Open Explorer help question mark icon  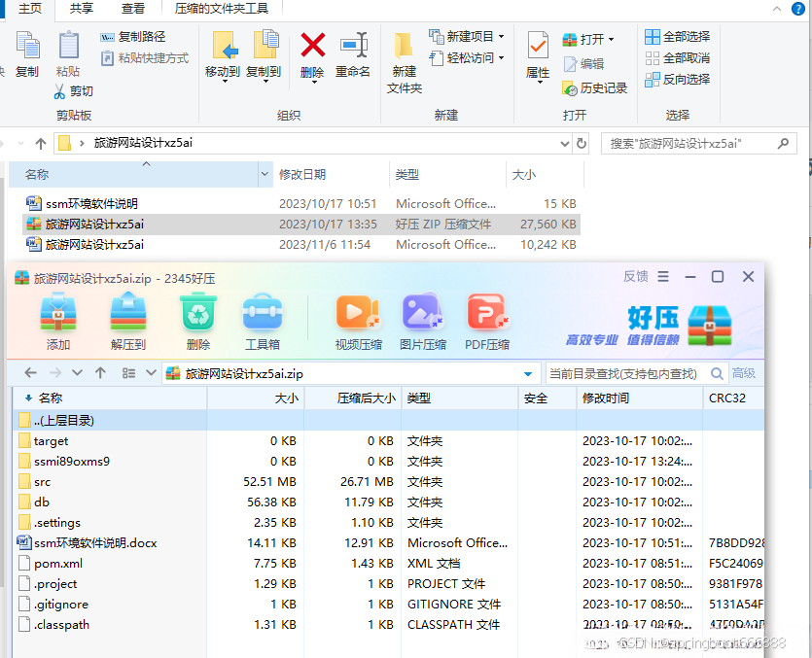pos(798,9)
